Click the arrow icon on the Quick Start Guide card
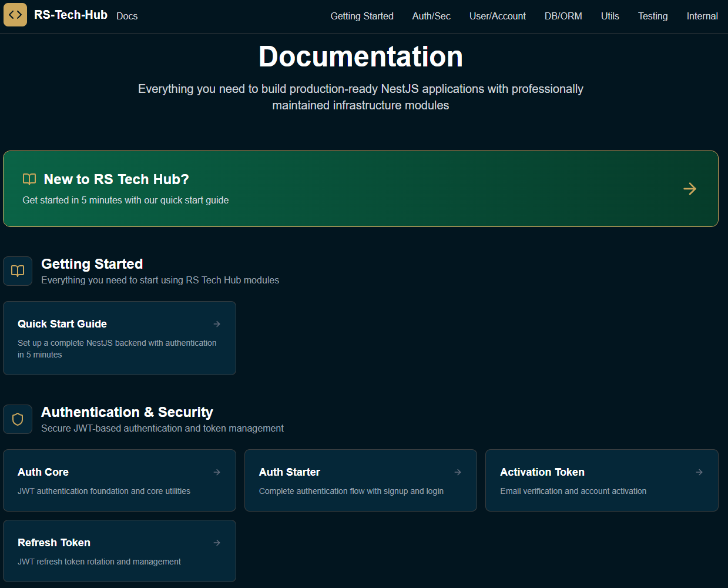728x588 pixels. tap(217, 323)
